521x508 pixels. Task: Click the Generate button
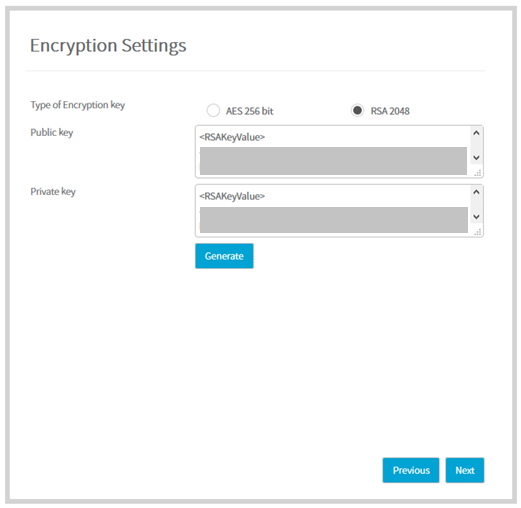224,256
